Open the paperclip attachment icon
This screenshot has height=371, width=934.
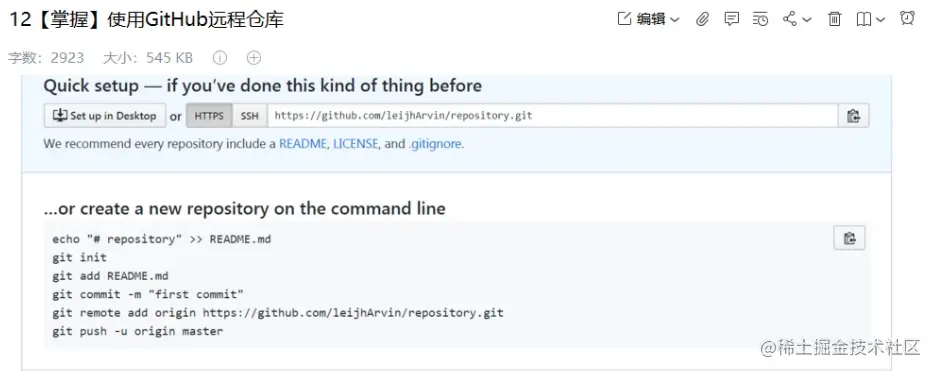click(703, 19)
